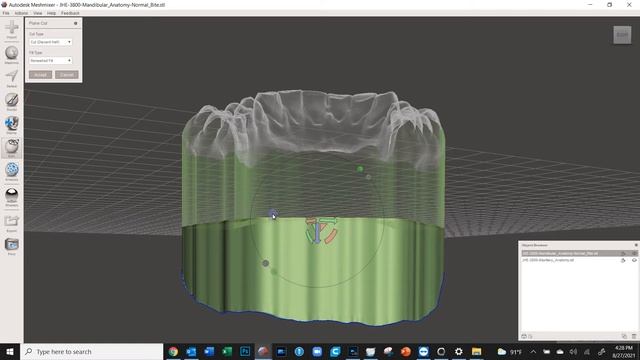640x360 pixels.
Task: Click the delete trash icon in Object Browser
Action: click(x=634, y=336)
